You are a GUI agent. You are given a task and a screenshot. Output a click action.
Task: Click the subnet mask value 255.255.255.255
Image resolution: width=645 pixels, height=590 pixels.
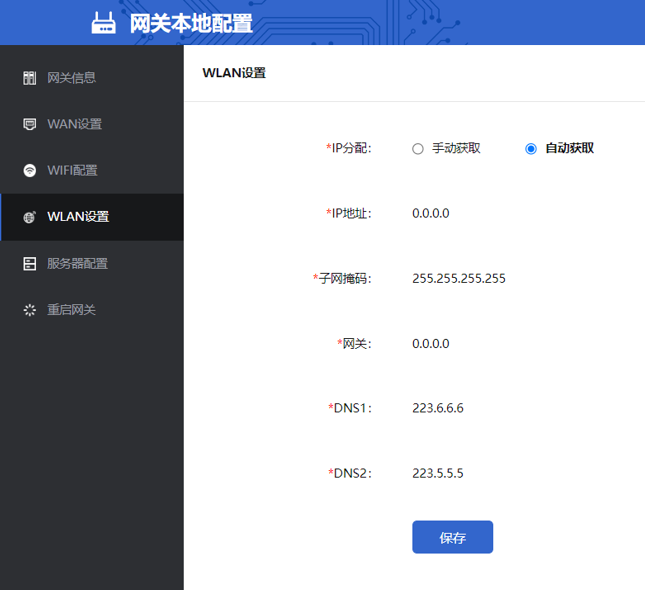tap(459, 278)
